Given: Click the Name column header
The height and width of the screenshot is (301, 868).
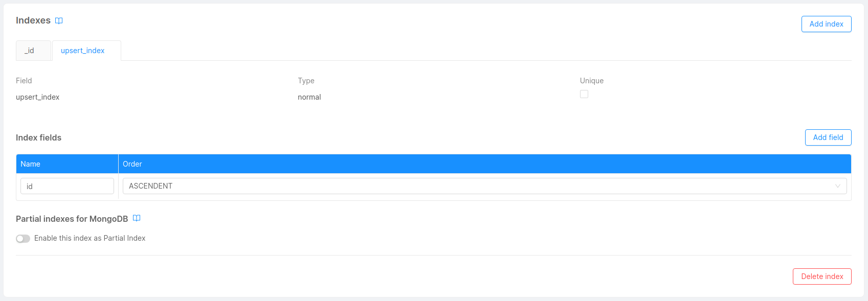Looking at the screenshot, I should point(31,164).
